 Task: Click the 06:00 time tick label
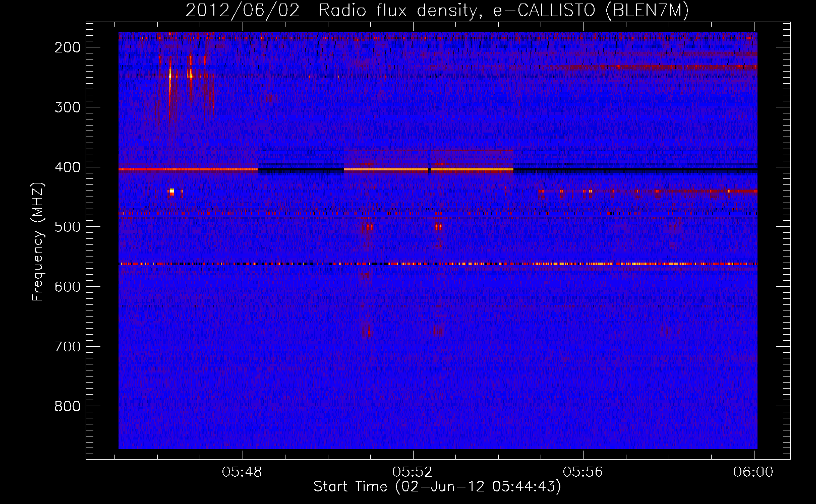tap(753, 472)
